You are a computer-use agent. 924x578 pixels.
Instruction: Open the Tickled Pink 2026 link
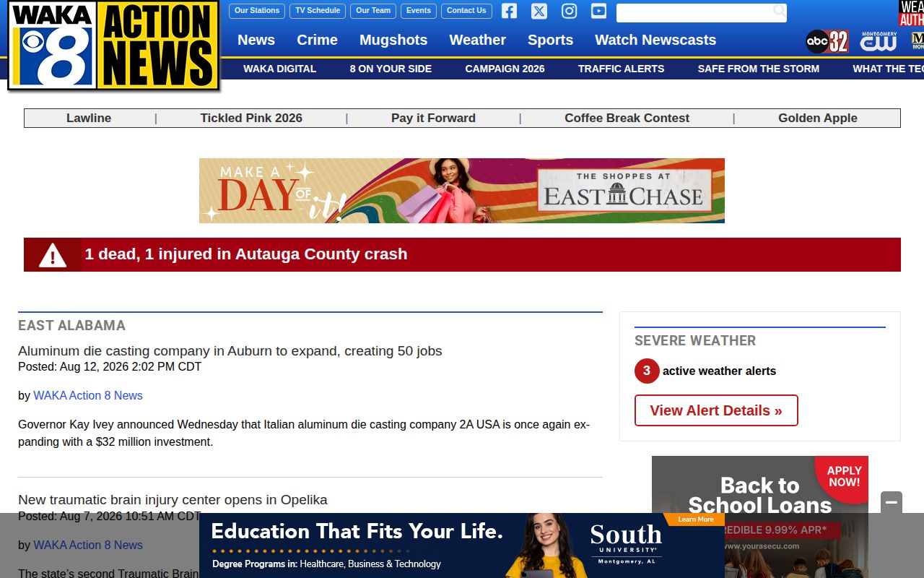251,118
